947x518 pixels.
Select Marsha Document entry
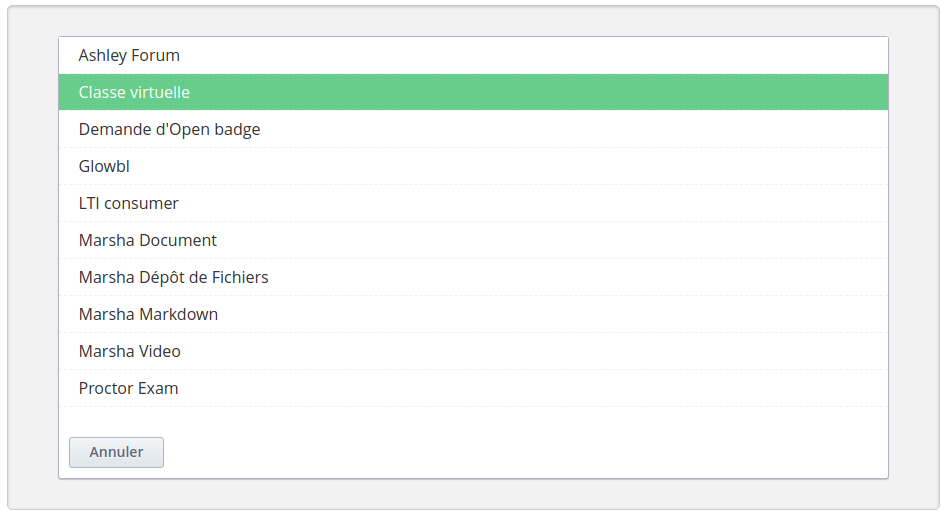pos(147,240)
